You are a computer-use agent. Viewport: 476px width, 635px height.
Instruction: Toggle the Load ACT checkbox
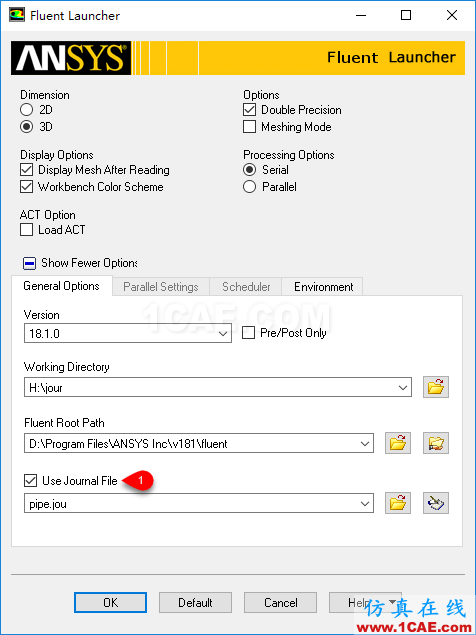click(27, 230)
